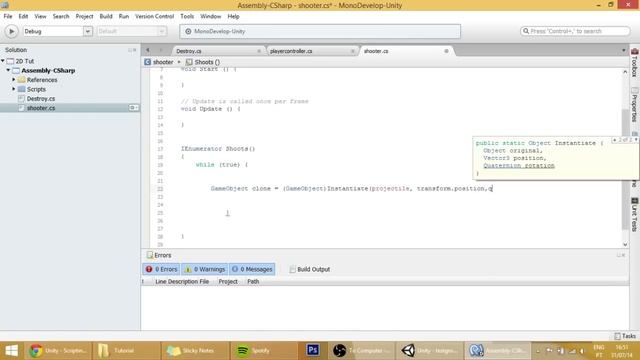Switch to the Unity editor in the taskbar
This screenshot has height=360, width=640.
tap(429, 351)
